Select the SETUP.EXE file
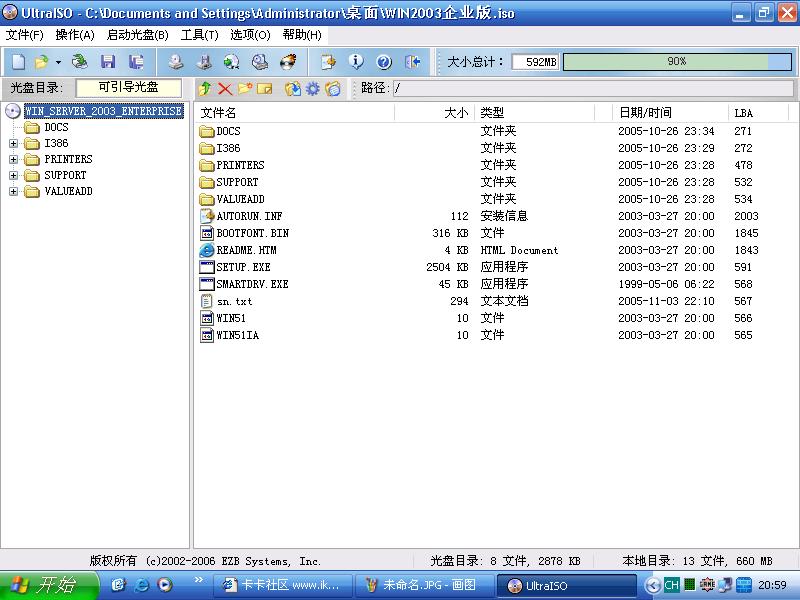 243,267
